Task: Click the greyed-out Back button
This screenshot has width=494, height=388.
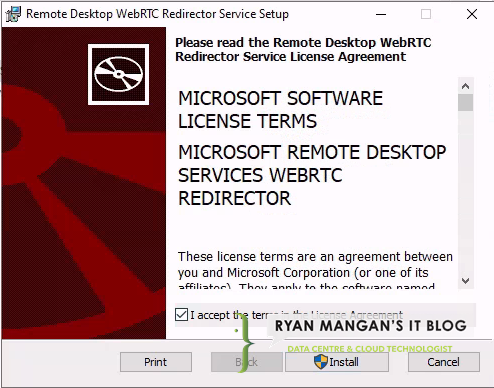Action: [247, 362]
